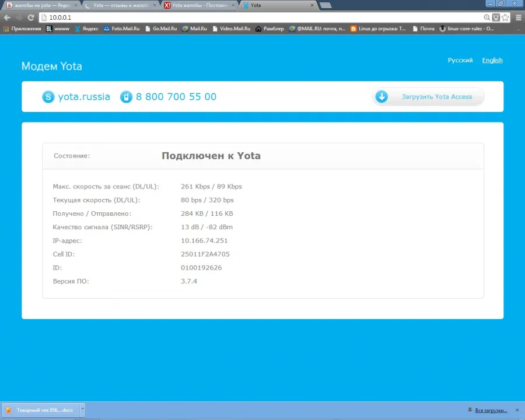Viewport: 525px width, 420px height.
Task: Open the linux-core-rulez bookmark
Action: click(x=467, y=29)
